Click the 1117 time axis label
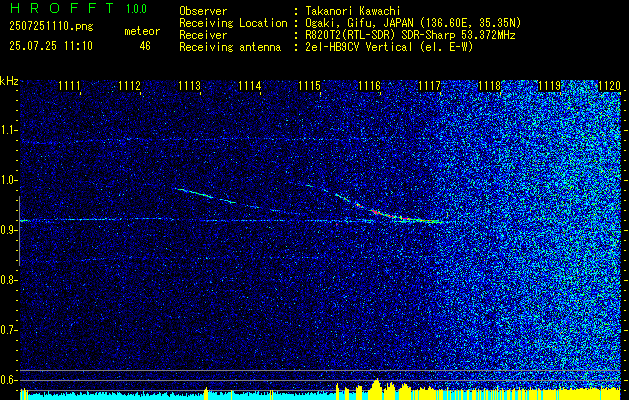629x400 pixels. coord(430,86)
